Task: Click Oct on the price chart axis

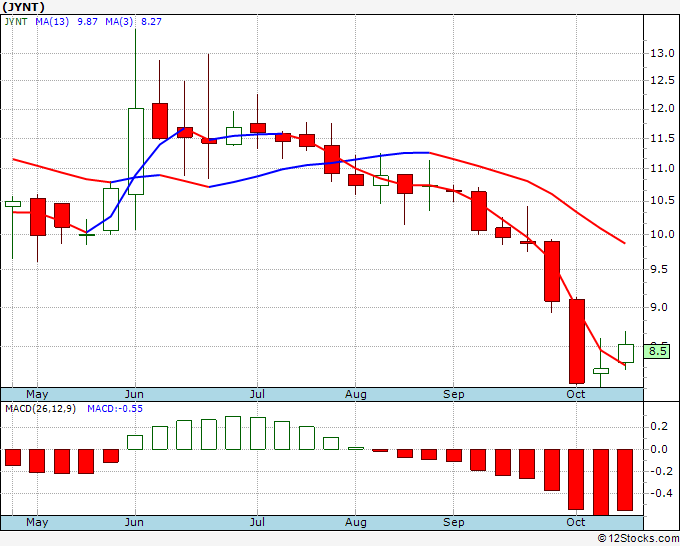Action: coord(576,394)
